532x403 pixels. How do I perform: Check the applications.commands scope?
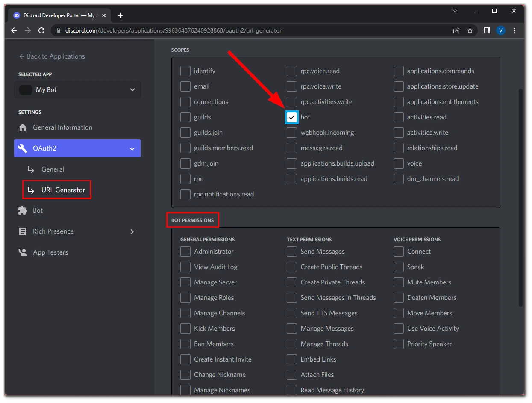tap(399, 71)
